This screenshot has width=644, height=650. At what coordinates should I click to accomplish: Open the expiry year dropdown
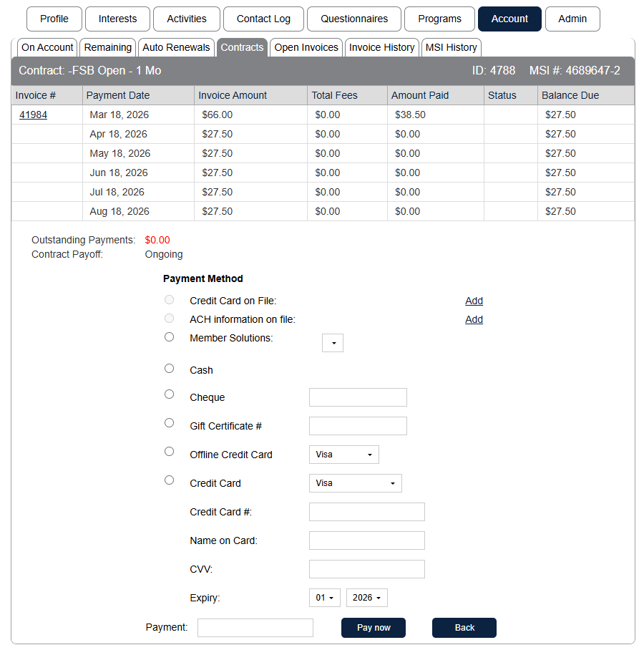[x=366, y=598]
